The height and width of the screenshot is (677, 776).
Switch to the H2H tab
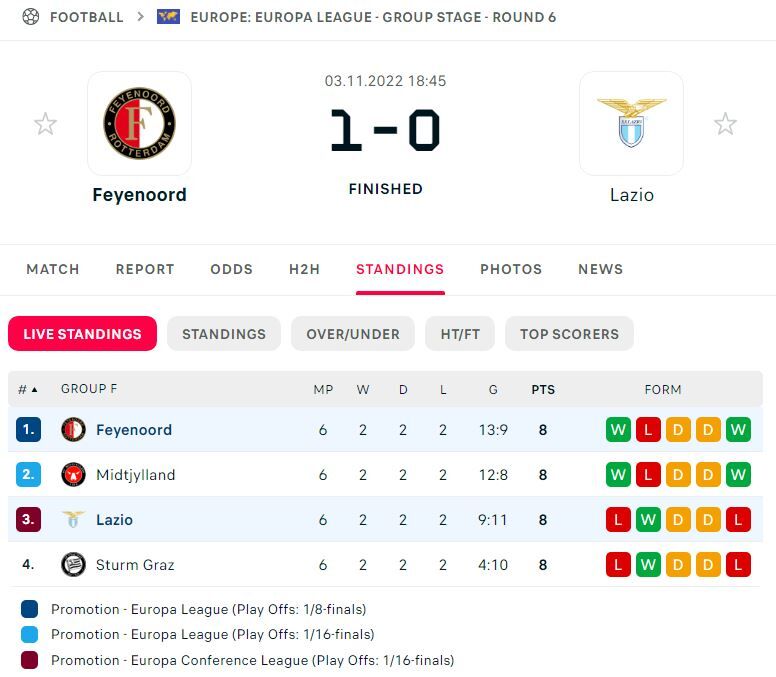tap(304, 269)
